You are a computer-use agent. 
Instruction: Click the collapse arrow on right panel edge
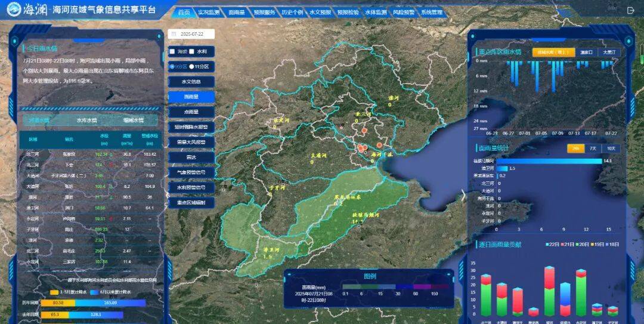[x=463, y=195]
